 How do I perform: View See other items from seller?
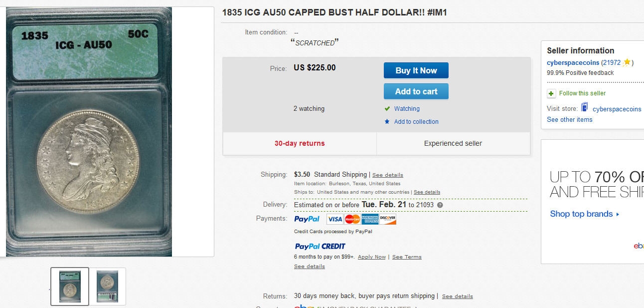pyautogui.click(x=569, y=120)
